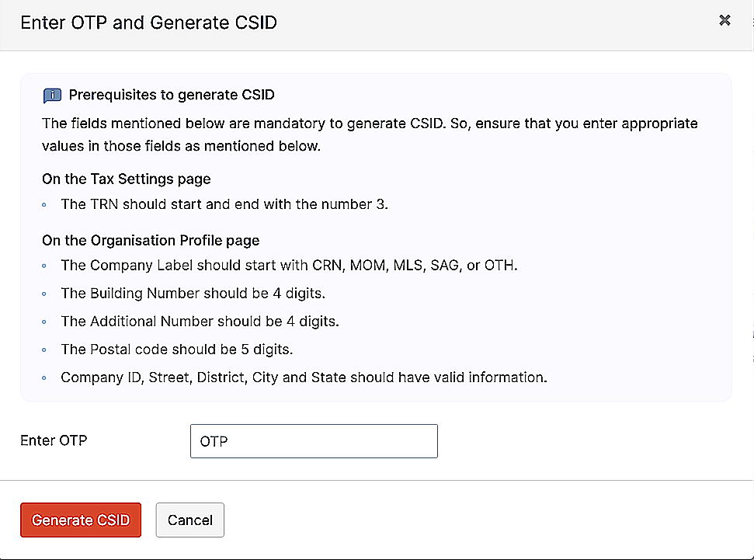Click the Company ID, Street, District line
754x560 pixels.
coord(304,377)
